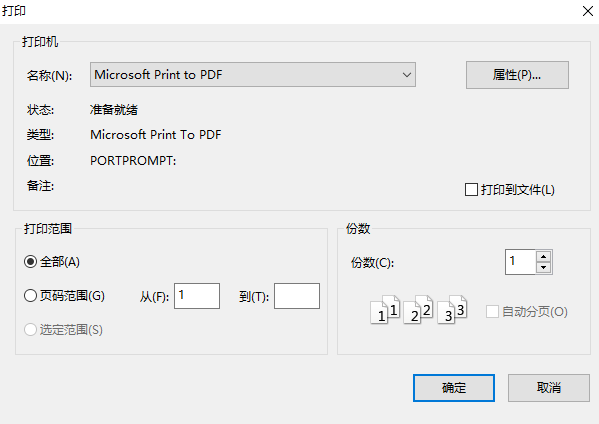599x424 pixels.
Task: Click the 份数(C) copies number field
Action: tap(520, 262)
